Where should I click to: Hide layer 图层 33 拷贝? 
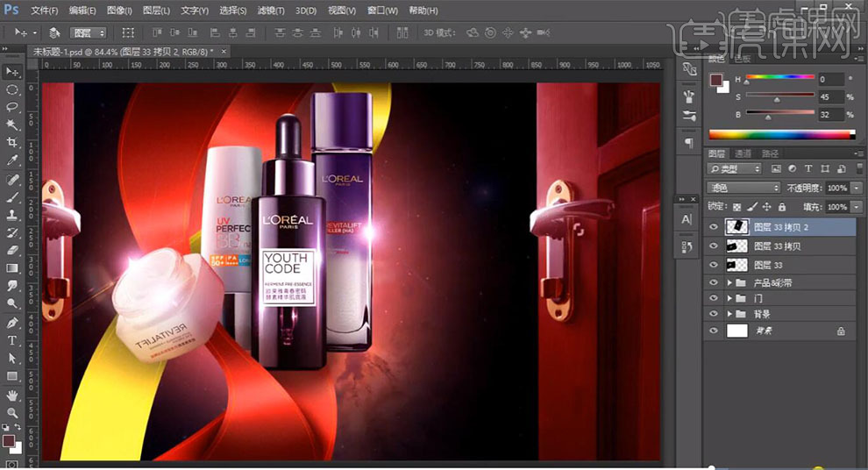coord(714,246)
